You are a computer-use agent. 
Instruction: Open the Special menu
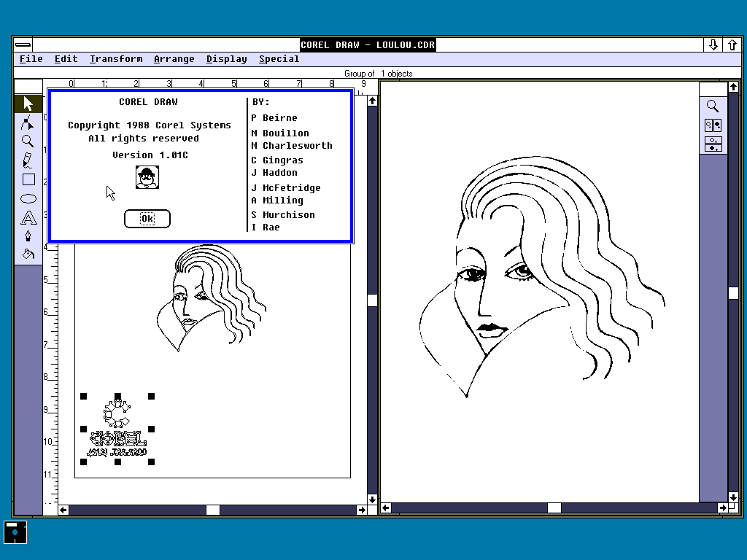click(x=279, y=59)
